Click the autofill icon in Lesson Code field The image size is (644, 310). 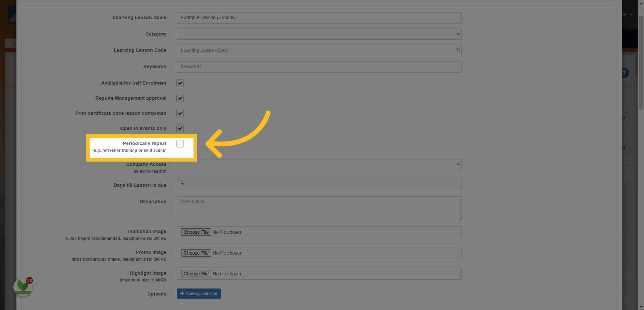458,50
